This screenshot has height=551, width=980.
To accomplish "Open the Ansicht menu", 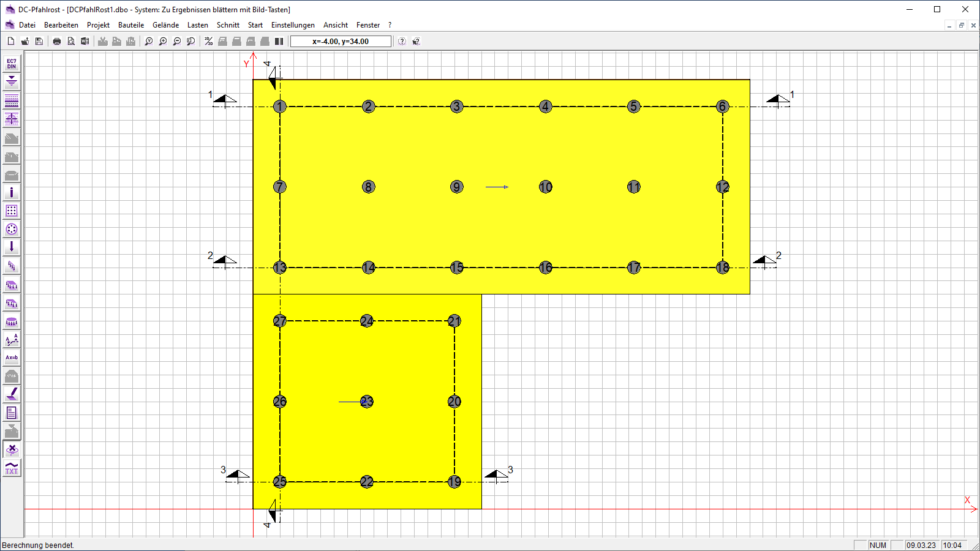I will [335, 25].
